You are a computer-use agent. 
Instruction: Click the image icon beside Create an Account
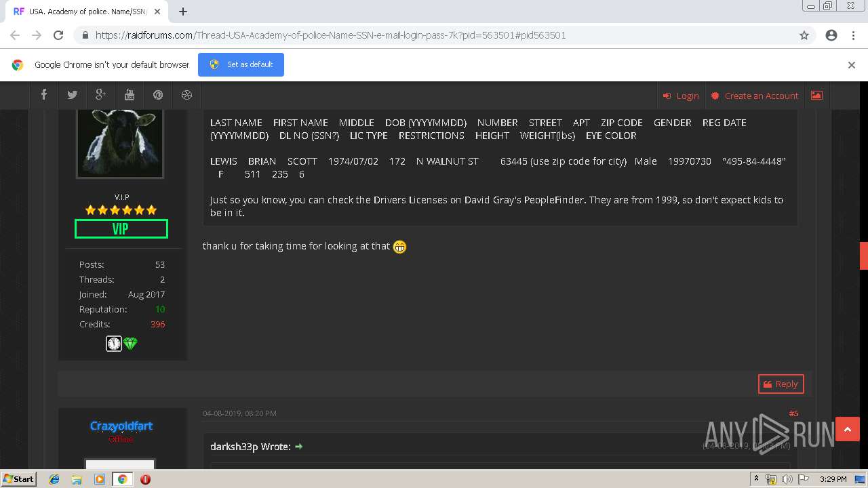click(x=816, y=96)
